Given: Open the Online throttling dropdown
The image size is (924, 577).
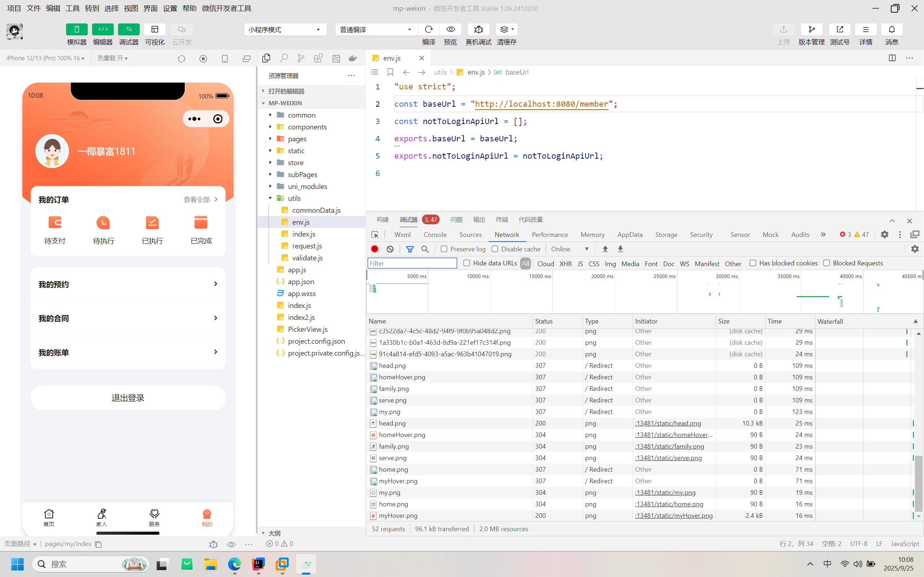Looking at the screenshot, I should (570, 249).
